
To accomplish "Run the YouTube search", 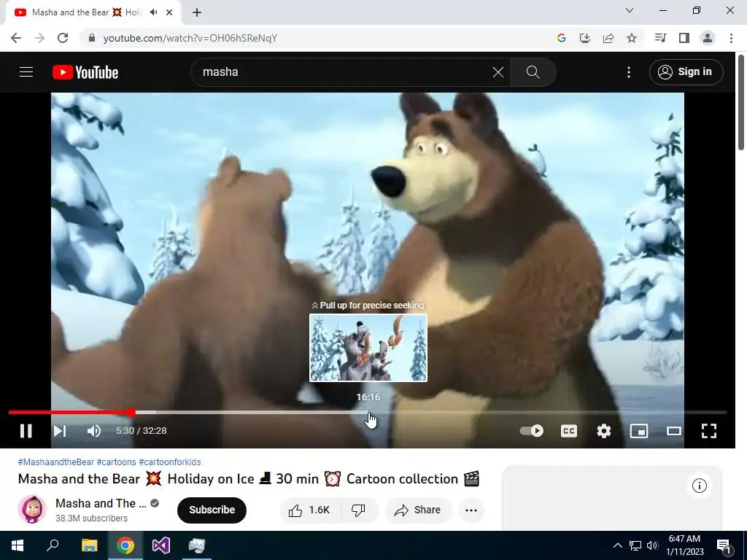I will coord(533,72).
